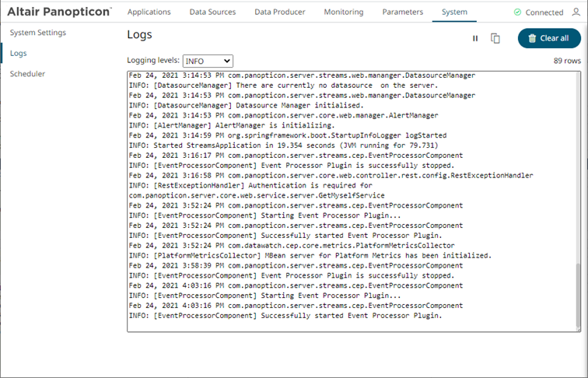Click "There are currently no datasource" line

(x=283, y=86)
